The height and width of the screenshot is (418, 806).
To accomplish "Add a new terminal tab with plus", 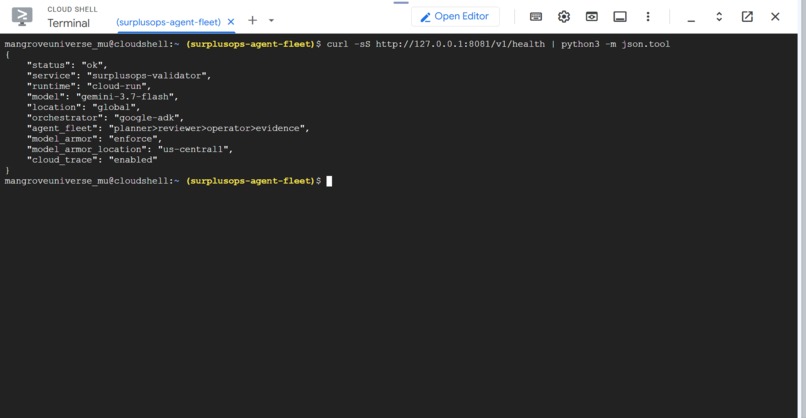I will [252, 21].
